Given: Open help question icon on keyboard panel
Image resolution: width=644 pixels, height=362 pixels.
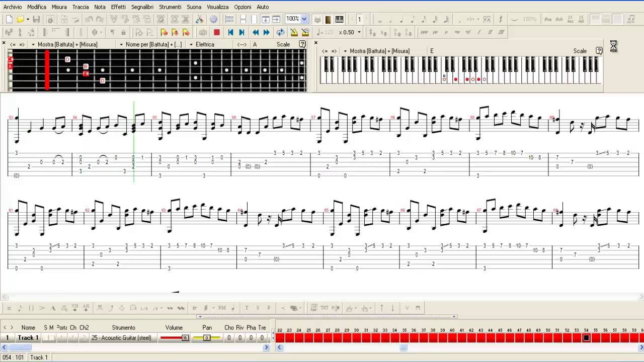Looking at the screenshot, I should pyautogui.click(x=599, y=51).
